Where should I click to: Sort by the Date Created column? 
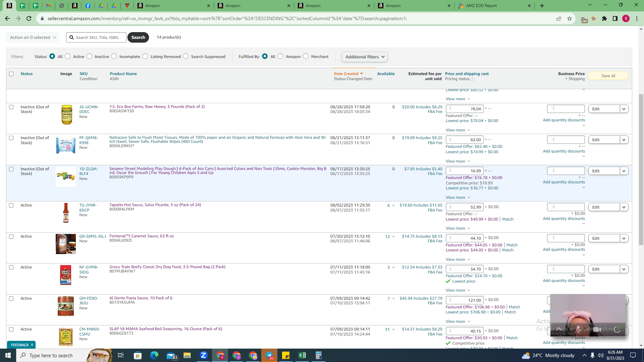pos(348,74)
